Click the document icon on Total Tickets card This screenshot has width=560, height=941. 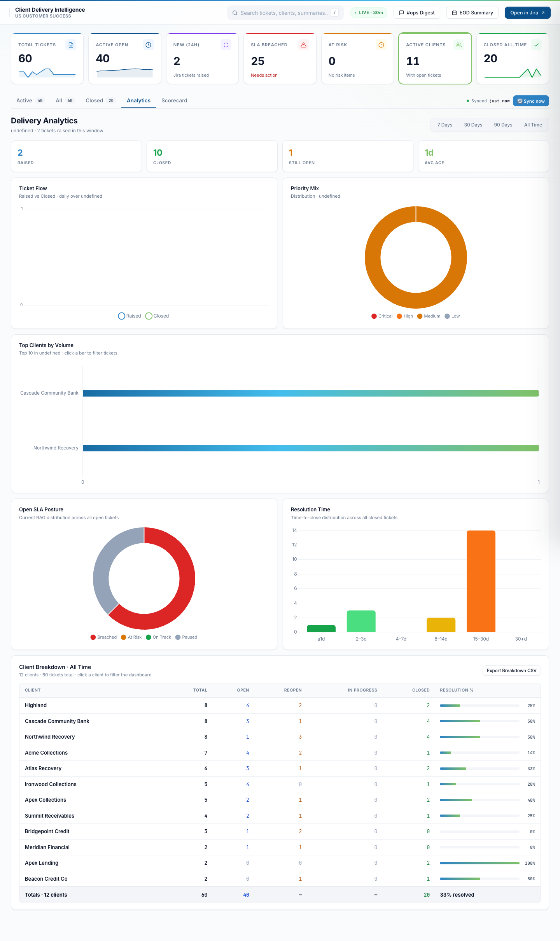(71, 45)
